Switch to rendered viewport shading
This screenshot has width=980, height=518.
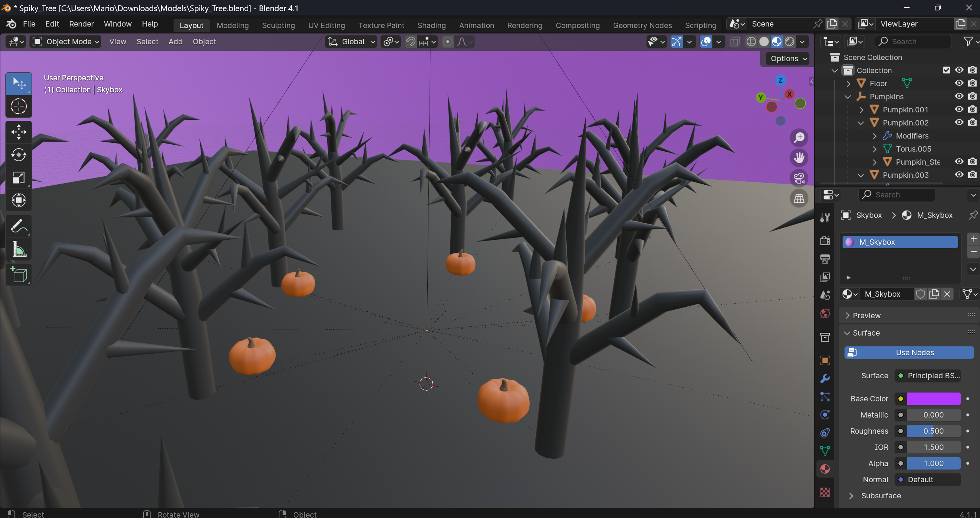click(x=789, y=42)
